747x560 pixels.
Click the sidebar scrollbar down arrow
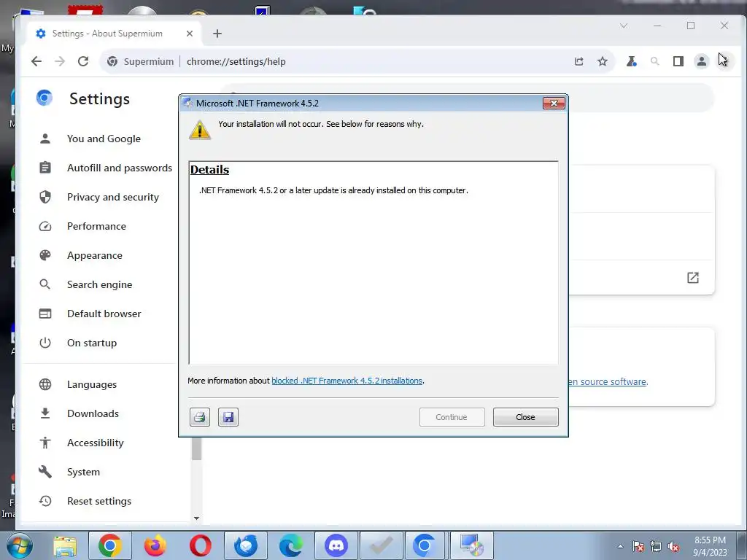[x=196, y=518]
